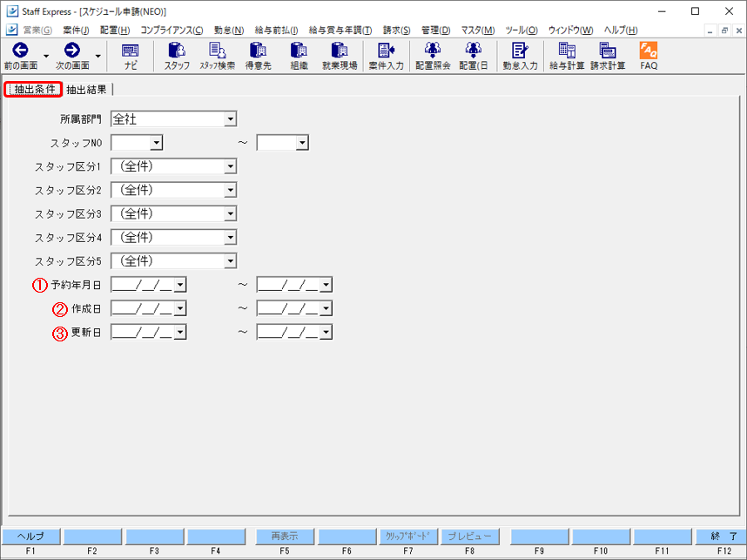Expand the 次の画面 history dropdown arrow

98,56
